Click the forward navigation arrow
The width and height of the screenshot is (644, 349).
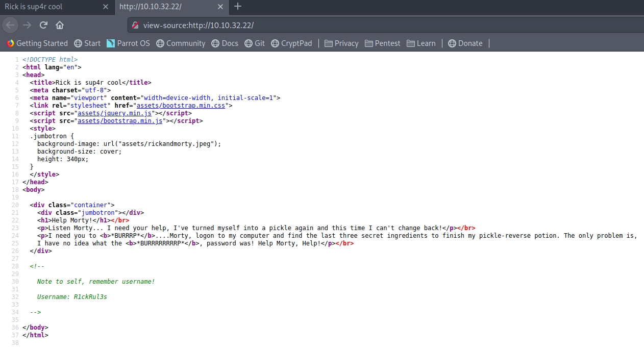click(27, 25)
